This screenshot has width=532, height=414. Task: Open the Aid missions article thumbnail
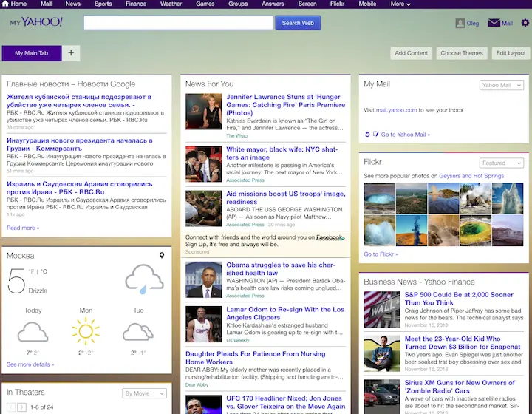[x=204, y=208]
